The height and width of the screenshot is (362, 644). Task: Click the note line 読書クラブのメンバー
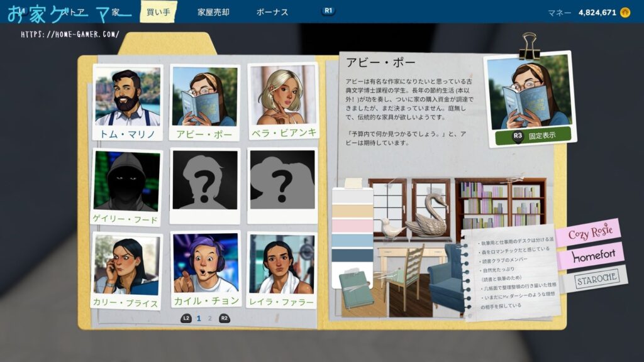tap(504, 260)
